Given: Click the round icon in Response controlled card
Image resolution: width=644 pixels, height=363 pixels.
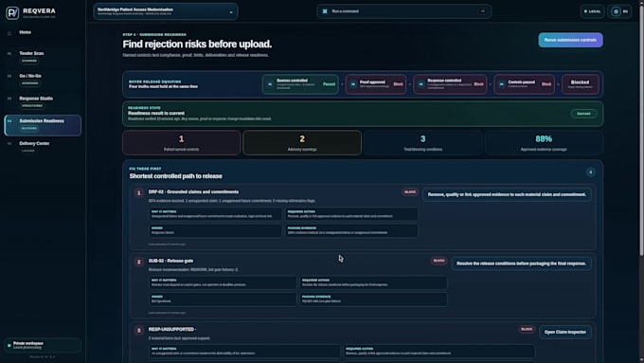Looking at the screenshot, I should [x=421, y=84].
